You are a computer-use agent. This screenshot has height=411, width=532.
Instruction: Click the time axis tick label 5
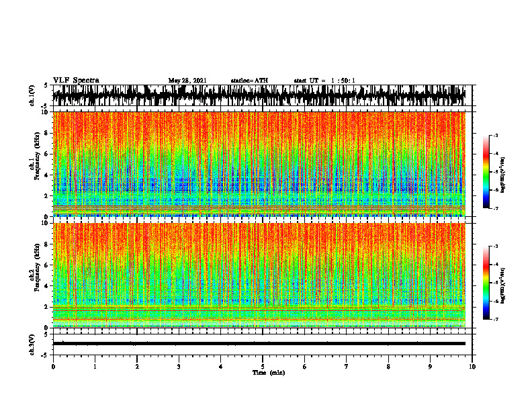(x=263, y=367)
